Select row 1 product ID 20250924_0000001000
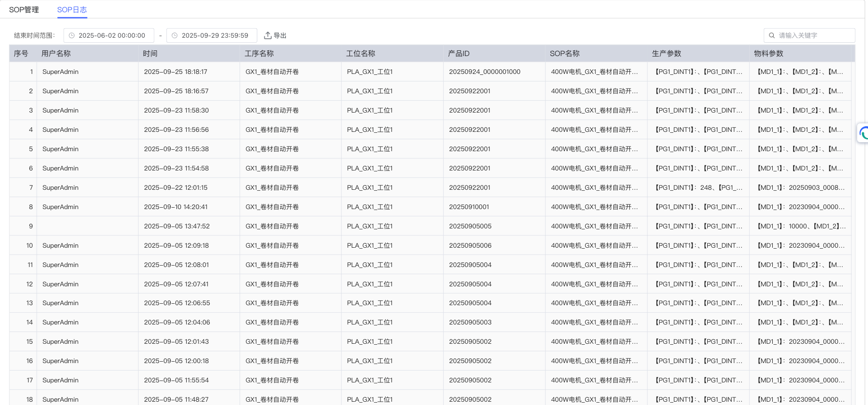The height and width of the screenshot is (405, 868). [485, 72]
